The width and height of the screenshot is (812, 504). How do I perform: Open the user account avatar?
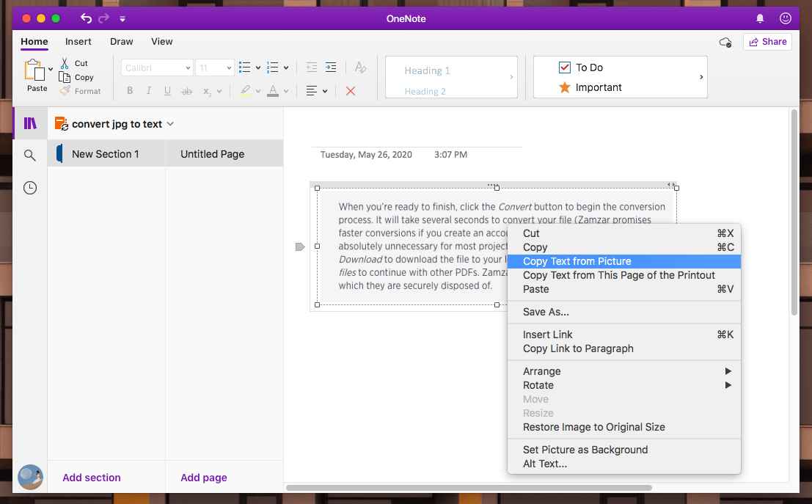(x=31, y=477)
